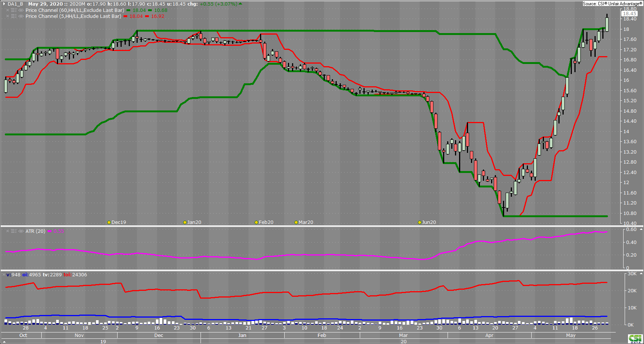Click the 10.68 lower value of Price Channel 60
644x344 pixels.
click(161, 10)
